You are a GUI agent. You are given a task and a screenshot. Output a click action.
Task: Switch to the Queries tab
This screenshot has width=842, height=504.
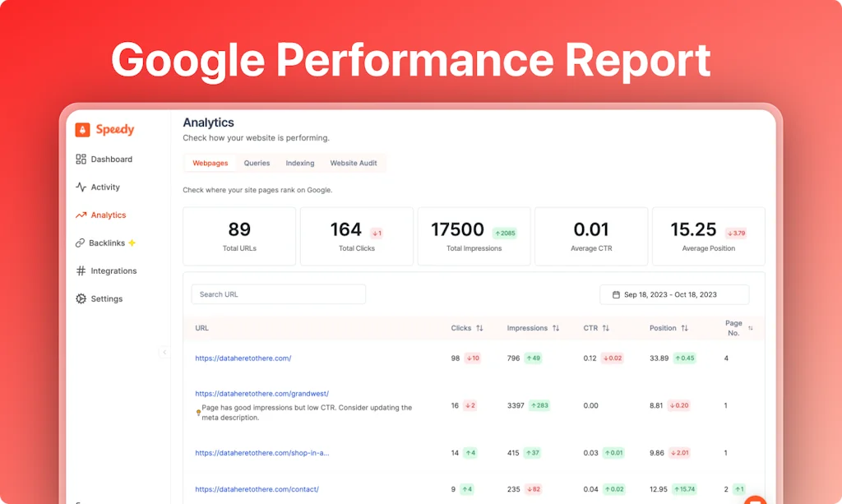[x=257, y=163]
